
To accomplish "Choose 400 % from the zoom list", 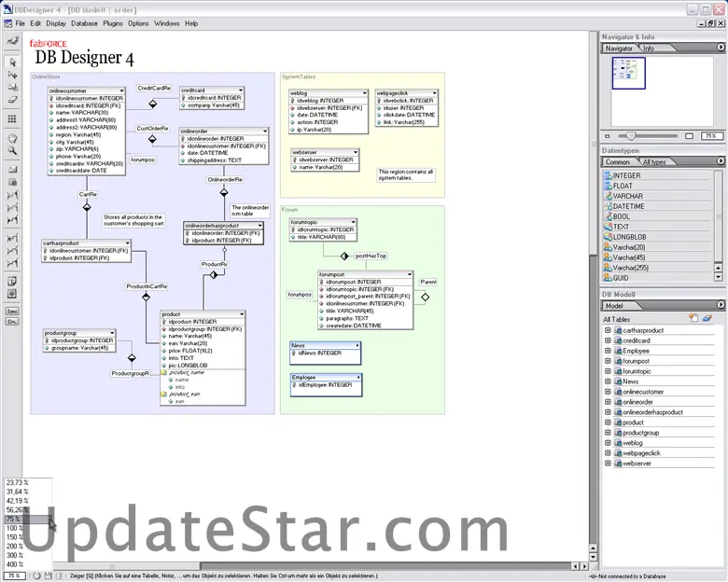I will (x=28, y=564).
